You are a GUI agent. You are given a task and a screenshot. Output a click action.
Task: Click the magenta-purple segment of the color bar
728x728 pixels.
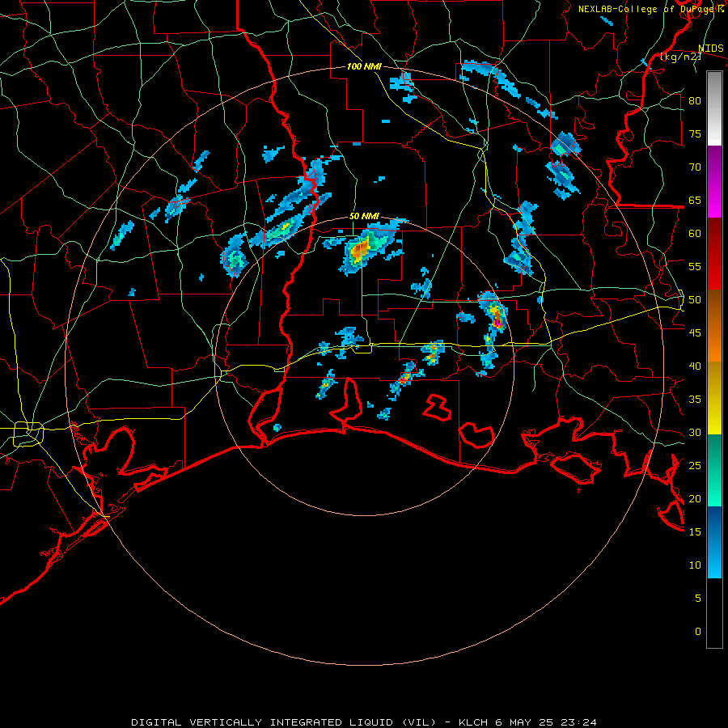point(714,181)
